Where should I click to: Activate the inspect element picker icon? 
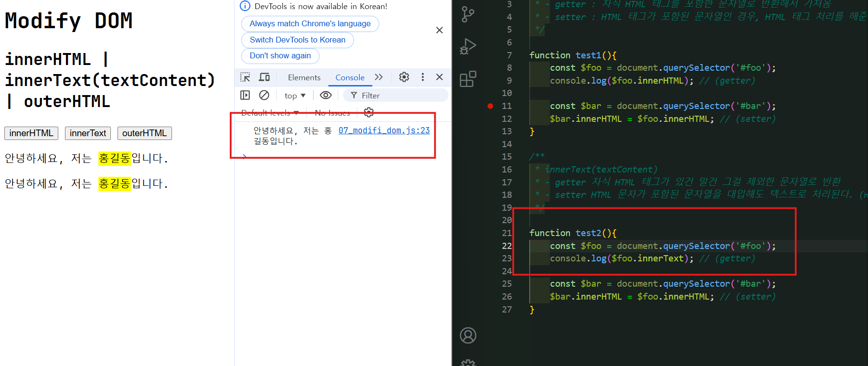245,77
